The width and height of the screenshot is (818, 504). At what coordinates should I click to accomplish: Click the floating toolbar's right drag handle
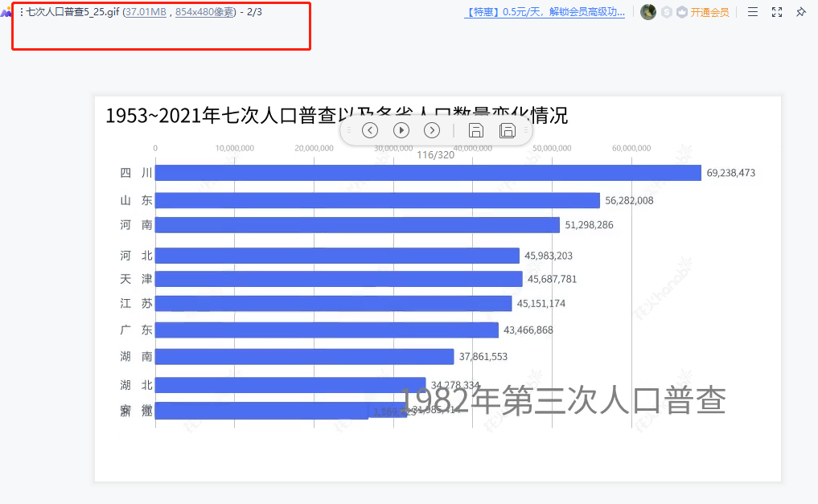click(x=526, y=130)
